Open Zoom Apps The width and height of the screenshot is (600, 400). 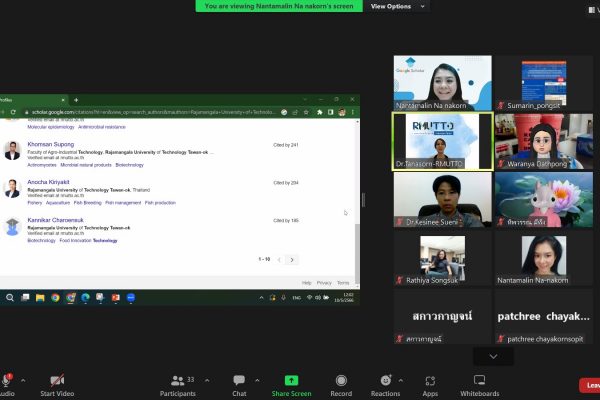[430, 385]
